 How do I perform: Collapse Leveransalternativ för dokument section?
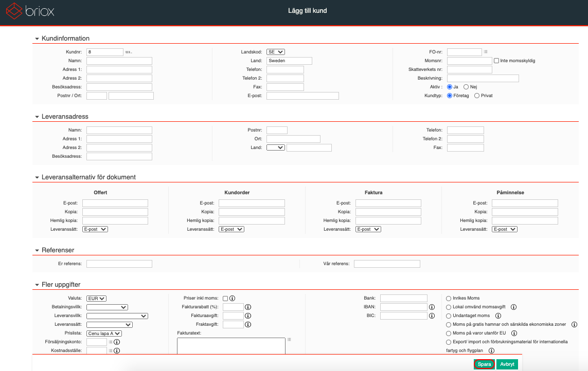[x=37, y=177]
